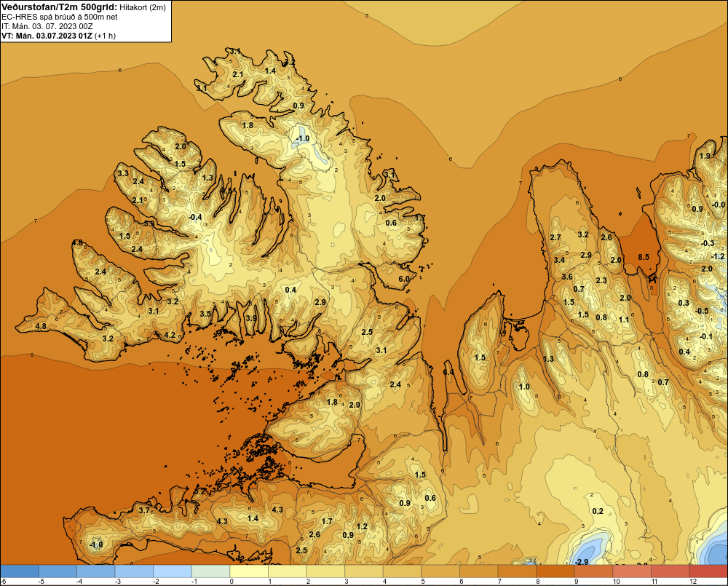Click the -0.5 temperature label
728x586 pixels.
[x=702, y=311]
